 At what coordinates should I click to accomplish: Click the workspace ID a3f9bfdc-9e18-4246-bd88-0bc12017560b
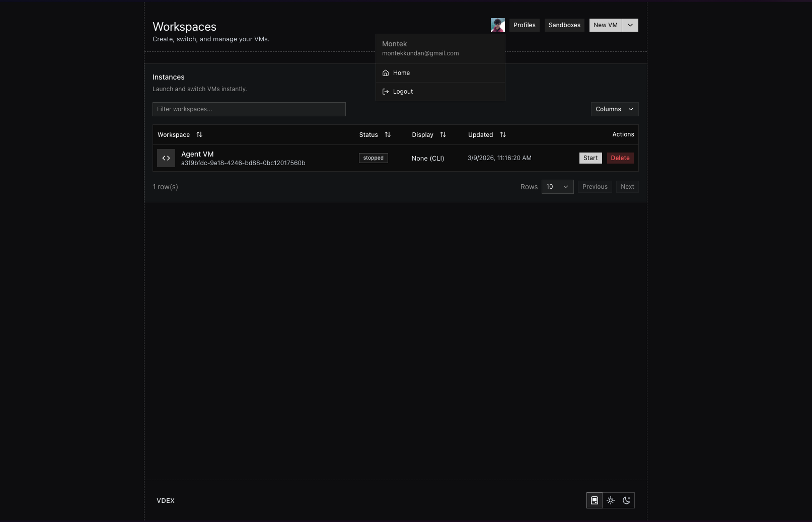pos(243,163)
